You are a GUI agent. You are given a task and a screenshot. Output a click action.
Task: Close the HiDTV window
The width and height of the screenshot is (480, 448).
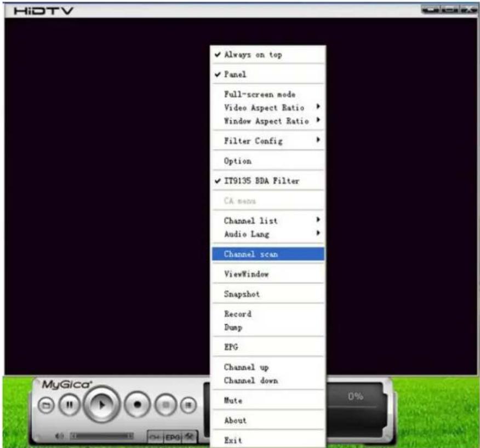pyautogui.click(x=469, y=10)
